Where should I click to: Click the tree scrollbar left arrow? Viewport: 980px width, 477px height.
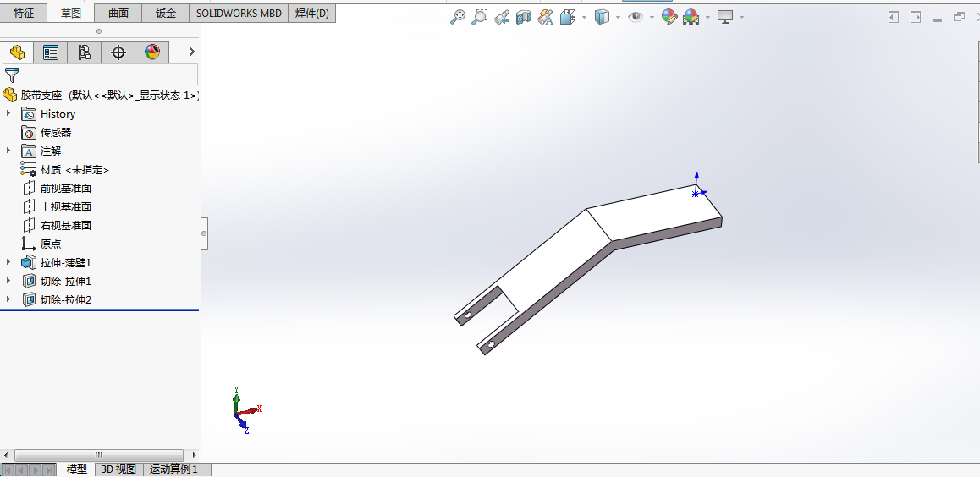click(x=6, y=455)
